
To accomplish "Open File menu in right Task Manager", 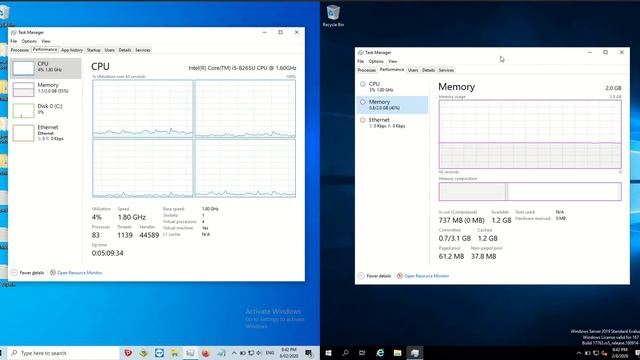I will pyautogui.click(x=360, y=61).
